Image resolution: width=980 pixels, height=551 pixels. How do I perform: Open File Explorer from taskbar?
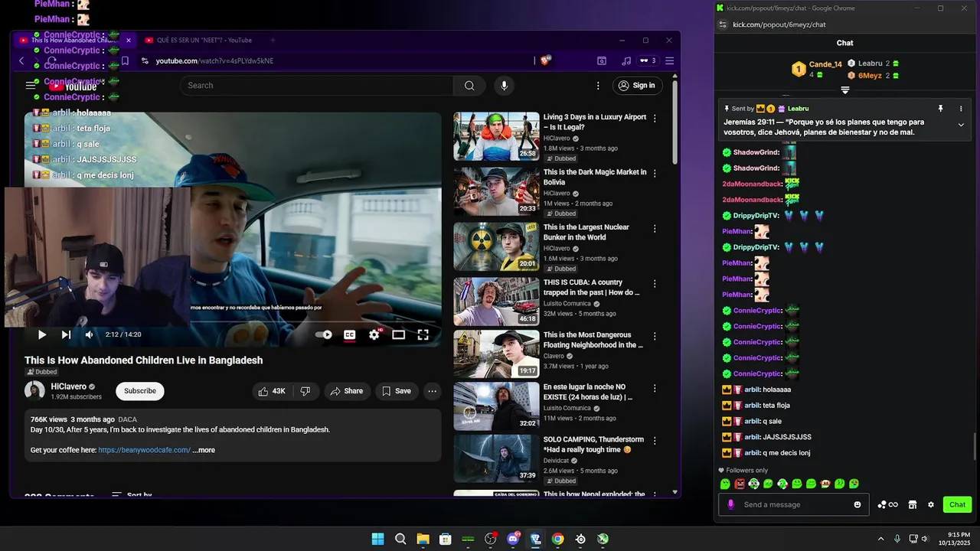(x=423, y=539)
